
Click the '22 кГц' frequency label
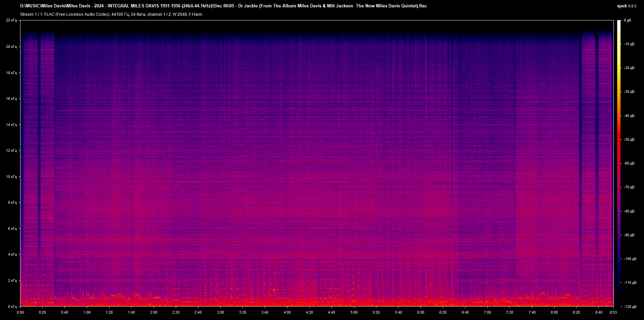11,20
